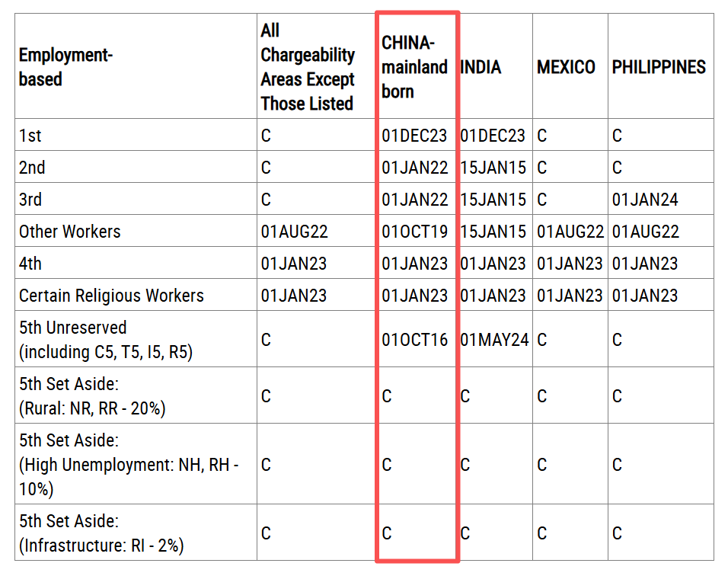Click the 3rd preference row label
Screen dimensions: 728x576
click(30, 200)
